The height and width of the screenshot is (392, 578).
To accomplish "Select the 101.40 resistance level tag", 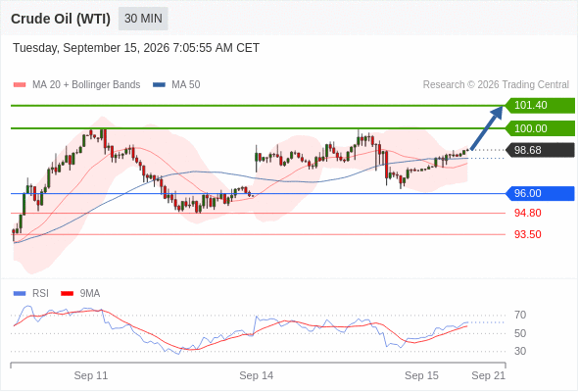I will point(540,106).
